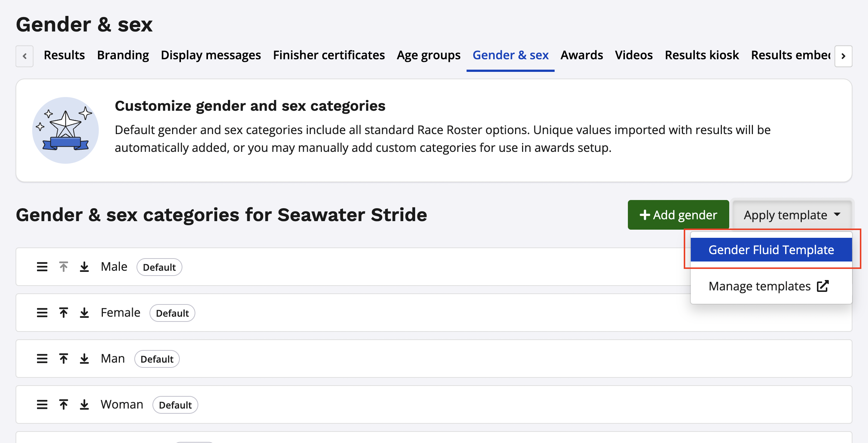Click drag handle icon for Male row
The height and width of the screenshot is (443, 868).
[42, 267]
